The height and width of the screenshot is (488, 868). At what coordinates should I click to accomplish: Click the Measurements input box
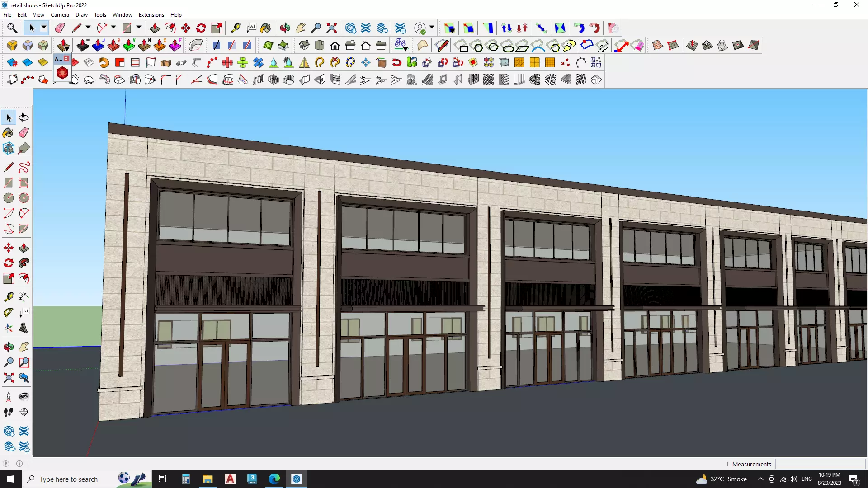pyautogui.click(x=820, y=464)
